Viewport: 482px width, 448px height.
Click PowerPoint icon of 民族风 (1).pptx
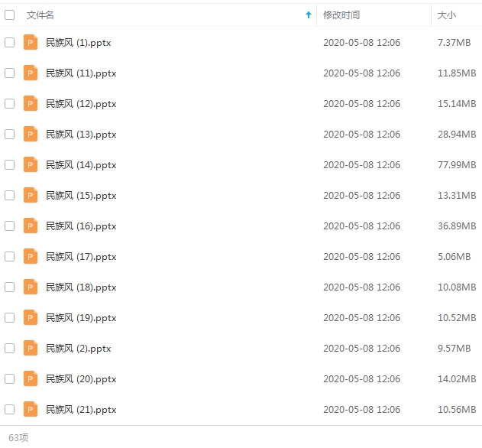pyautogui.click(x=31, y=42)
